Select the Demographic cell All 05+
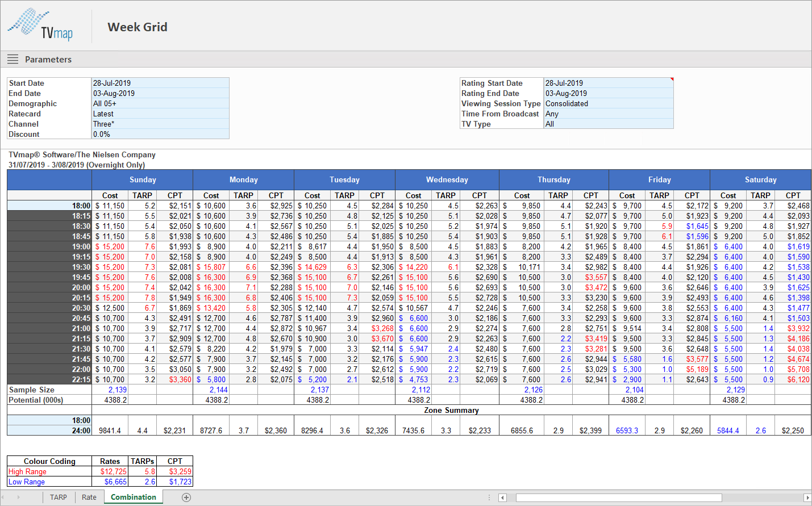 [x=160, y=103]
